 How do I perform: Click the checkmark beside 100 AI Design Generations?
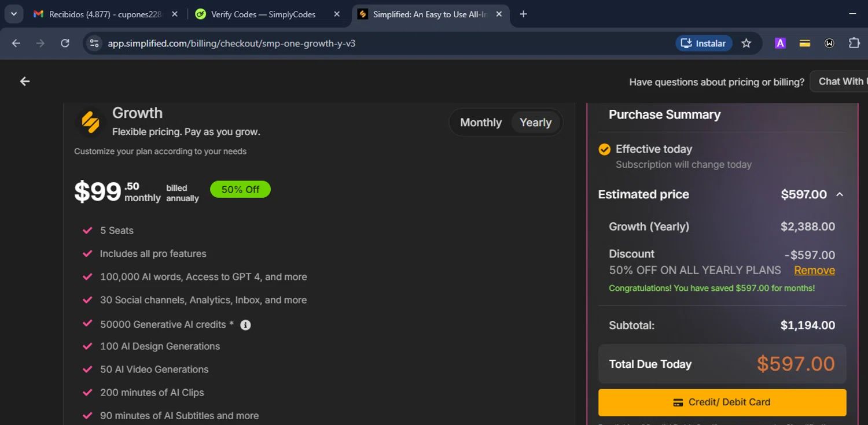click(87, 346)
